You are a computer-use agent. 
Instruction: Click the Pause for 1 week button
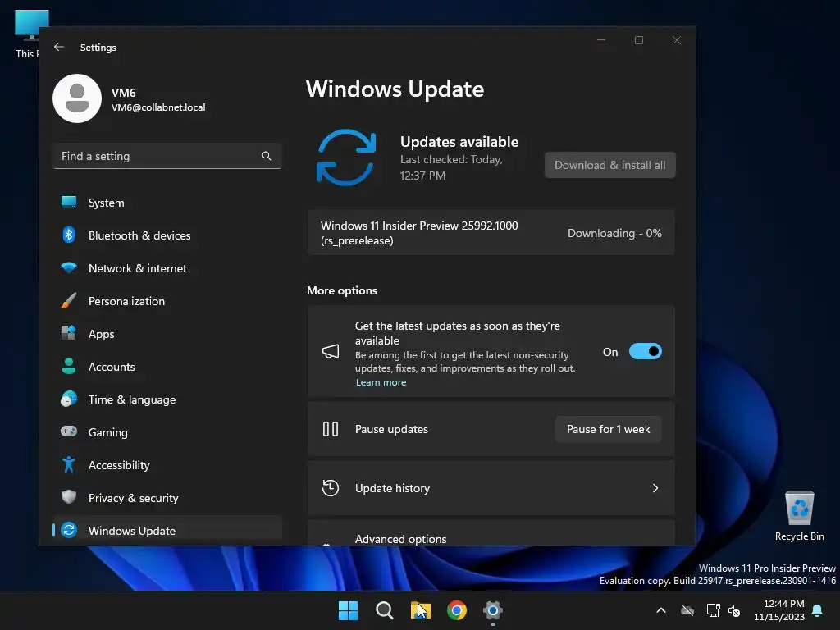[608, 429]
